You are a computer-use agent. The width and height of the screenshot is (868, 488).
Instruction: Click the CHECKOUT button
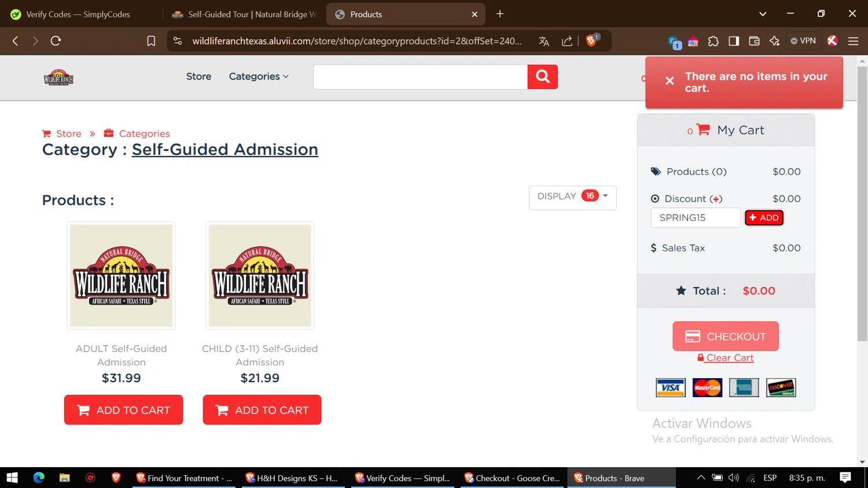(x=726, y=336)
